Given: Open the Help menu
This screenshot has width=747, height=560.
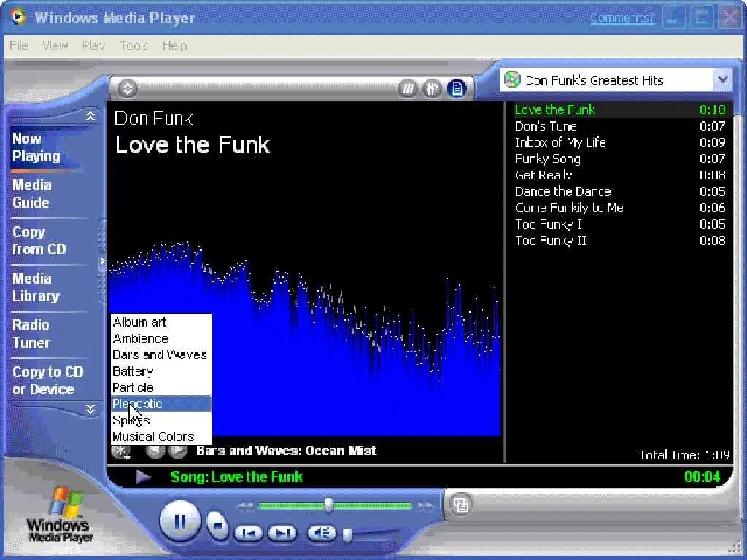Looking at the screenshot, I should click(x=175, y=46).
